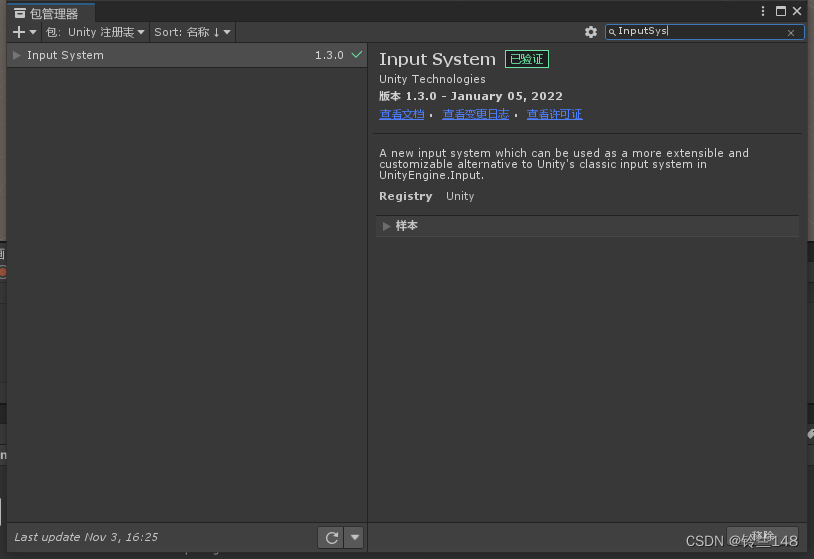Open the Sort by name dropdown
Viewport: 814px width, 559px height.
click(192, 32)
